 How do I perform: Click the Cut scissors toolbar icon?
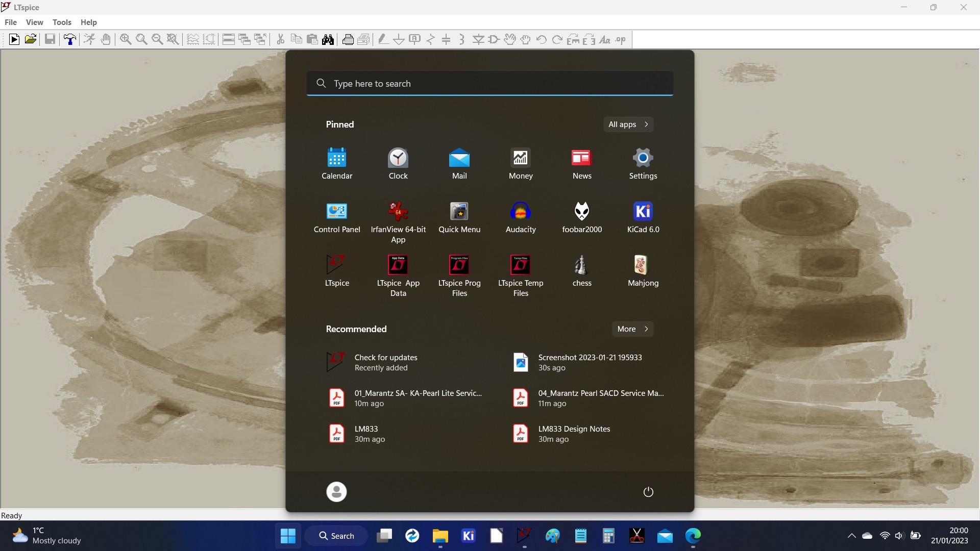[x=280, y=39]
